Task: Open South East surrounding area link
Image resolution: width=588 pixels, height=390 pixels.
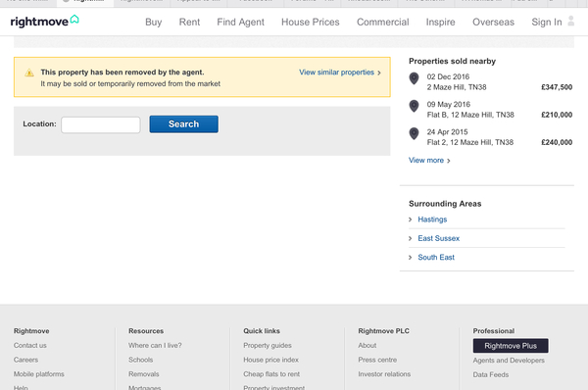Action: [x=436, y=258]
